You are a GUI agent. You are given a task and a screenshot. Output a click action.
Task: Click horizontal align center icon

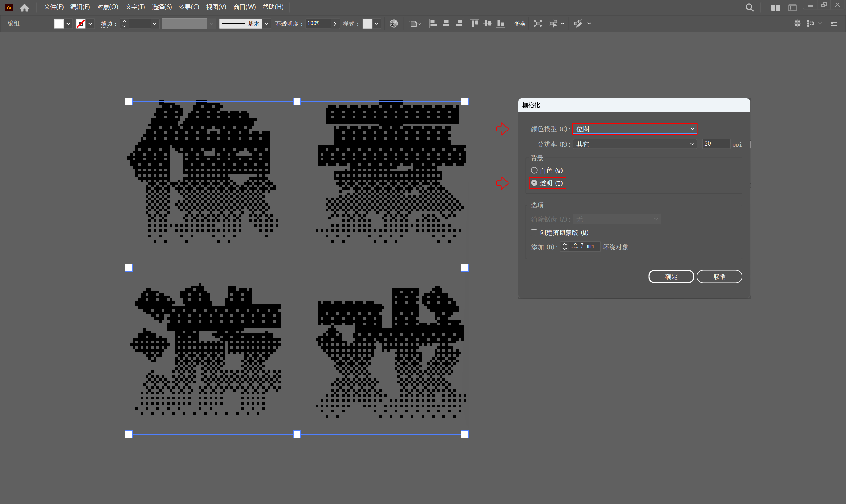point(446,23)
